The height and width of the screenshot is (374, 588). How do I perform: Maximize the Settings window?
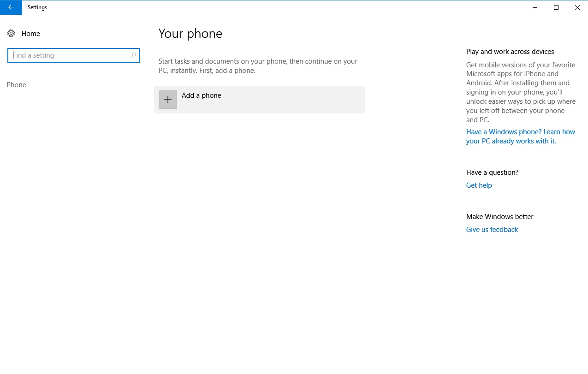(x=556, y=7)
